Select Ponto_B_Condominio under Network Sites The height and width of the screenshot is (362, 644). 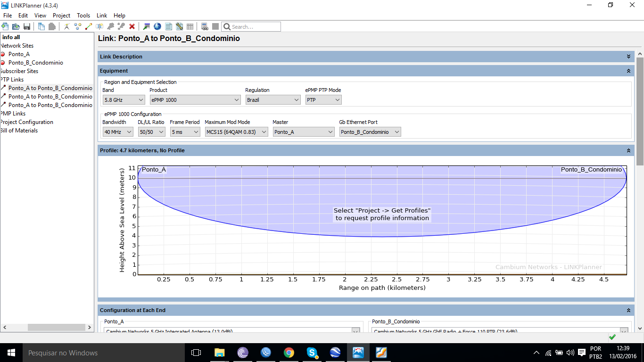(x=35, y=63)
